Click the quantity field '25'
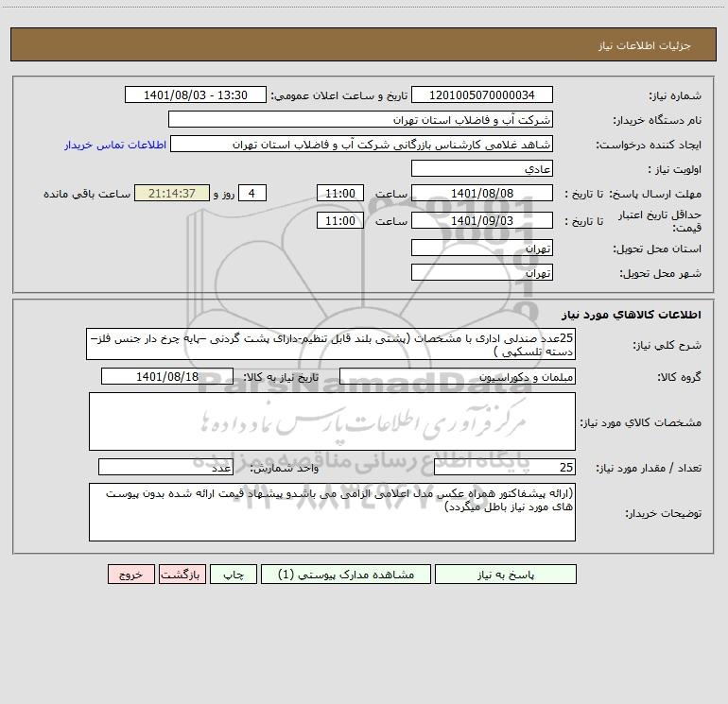The height and width of the screenshot is (704, 728). tap(505, 467)
